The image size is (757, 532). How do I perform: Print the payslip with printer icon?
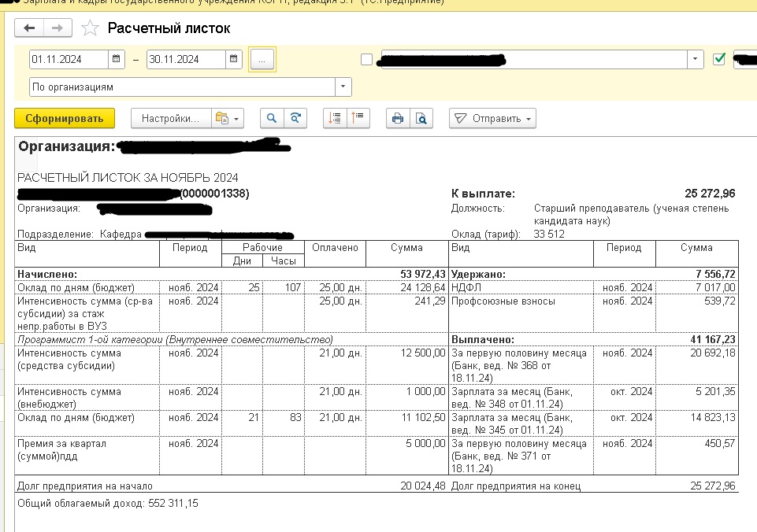[398, 118]
